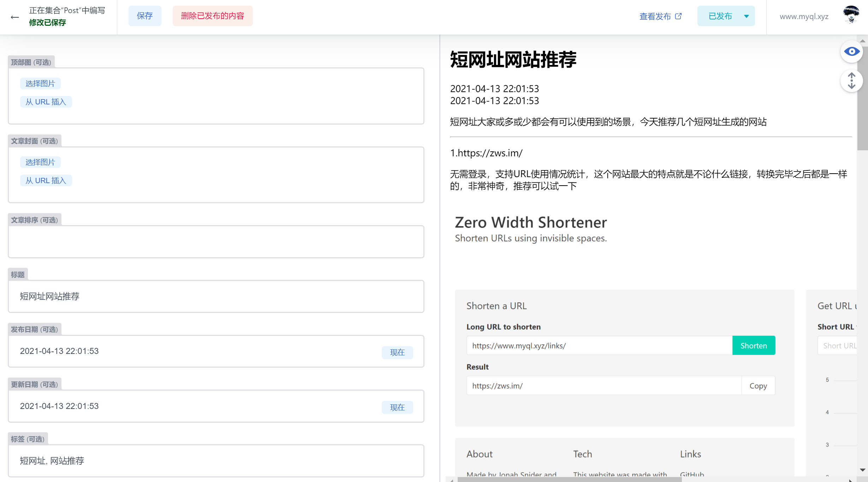Set 发布日期 to now with 现在
Viewport: 868px width, 482px height.
pos(397,353)
